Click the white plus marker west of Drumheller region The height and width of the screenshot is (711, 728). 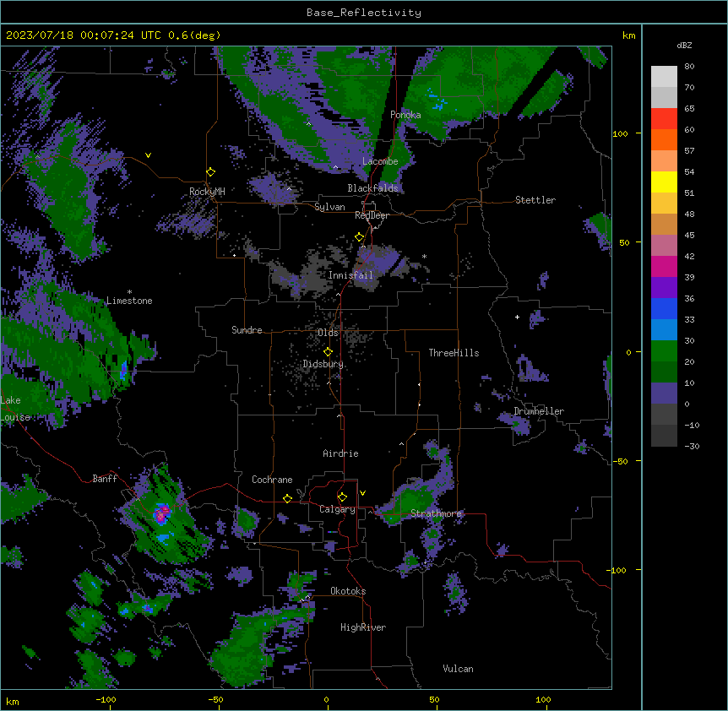tap(517, 317)
